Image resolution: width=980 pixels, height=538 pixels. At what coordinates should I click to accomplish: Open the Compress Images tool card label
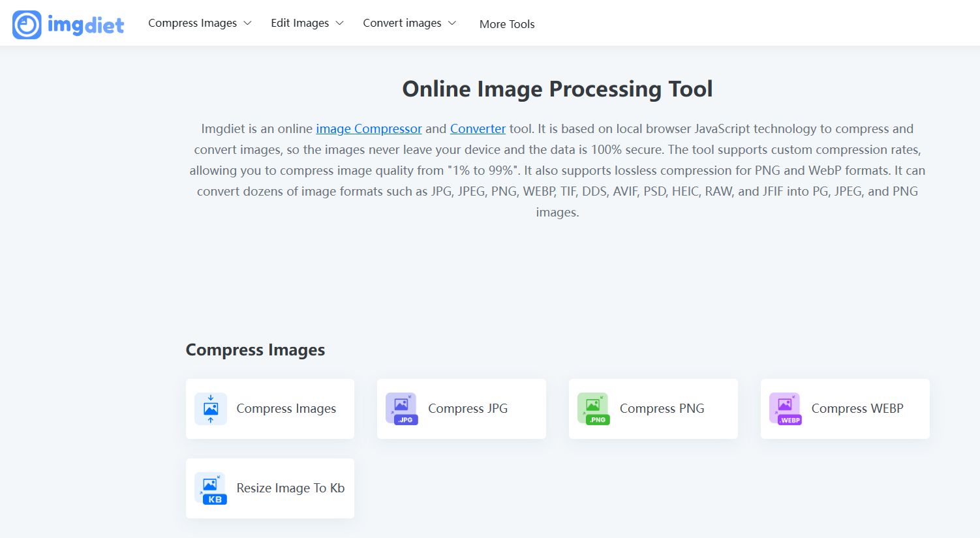[286, 408]
